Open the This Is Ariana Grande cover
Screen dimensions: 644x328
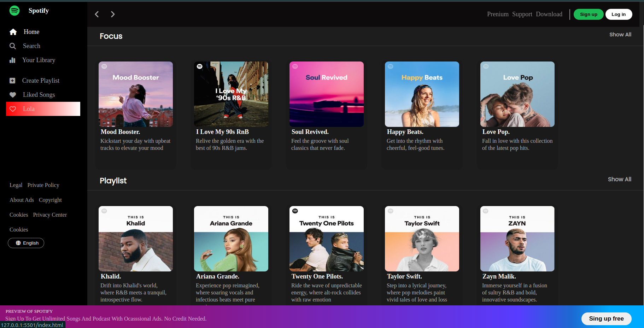(231, 239)
